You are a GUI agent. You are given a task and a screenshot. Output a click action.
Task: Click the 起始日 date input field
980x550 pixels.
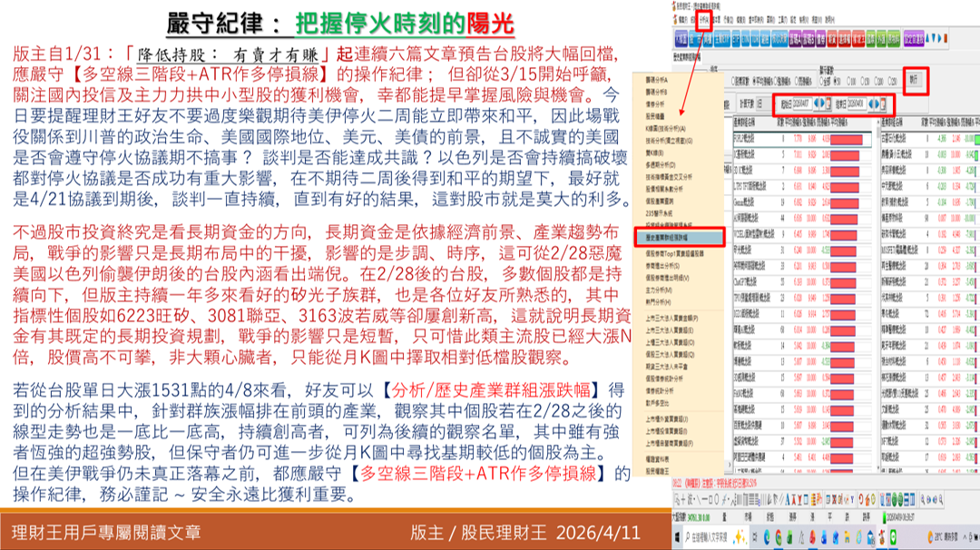pyautogui.click(x=802, y=103)
